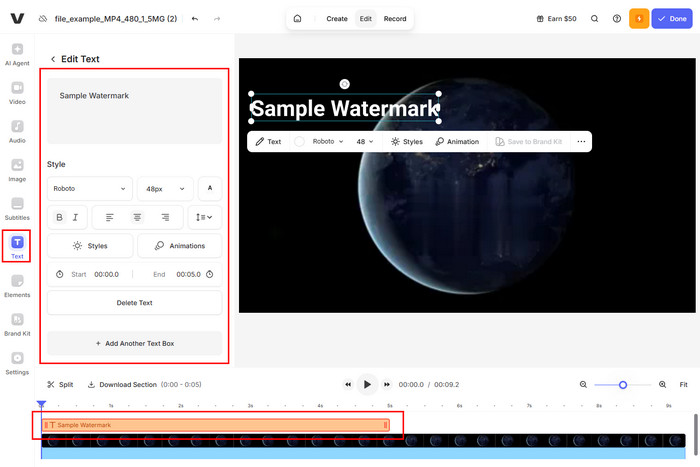Expand the Roboto font dropdown in Style
Viewport: 700px width, 467px height.
tap(89, 188)
